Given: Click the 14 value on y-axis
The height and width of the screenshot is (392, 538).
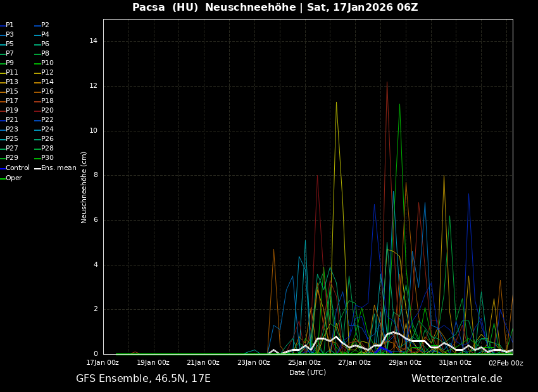Looking at the screenshot, I should 93,41.
